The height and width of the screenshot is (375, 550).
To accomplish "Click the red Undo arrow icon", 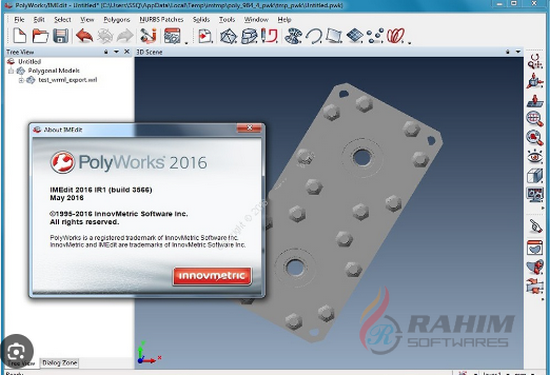I will click(85, 36).
